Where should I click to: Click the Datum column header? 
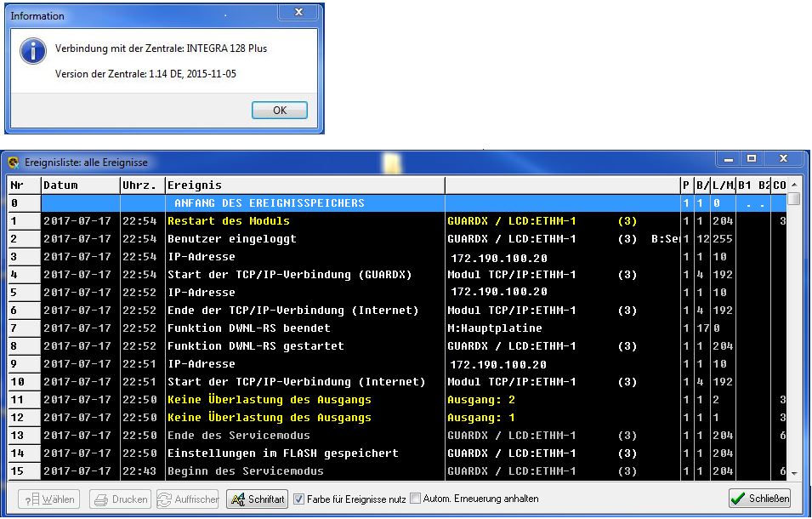pos(80,185)
